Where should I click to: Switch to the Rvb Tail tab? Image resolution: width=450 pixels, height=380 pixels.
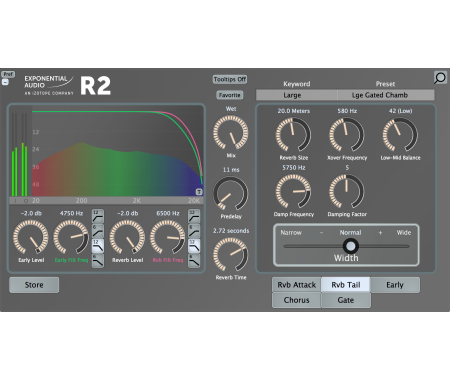click(x=346, y=285)
